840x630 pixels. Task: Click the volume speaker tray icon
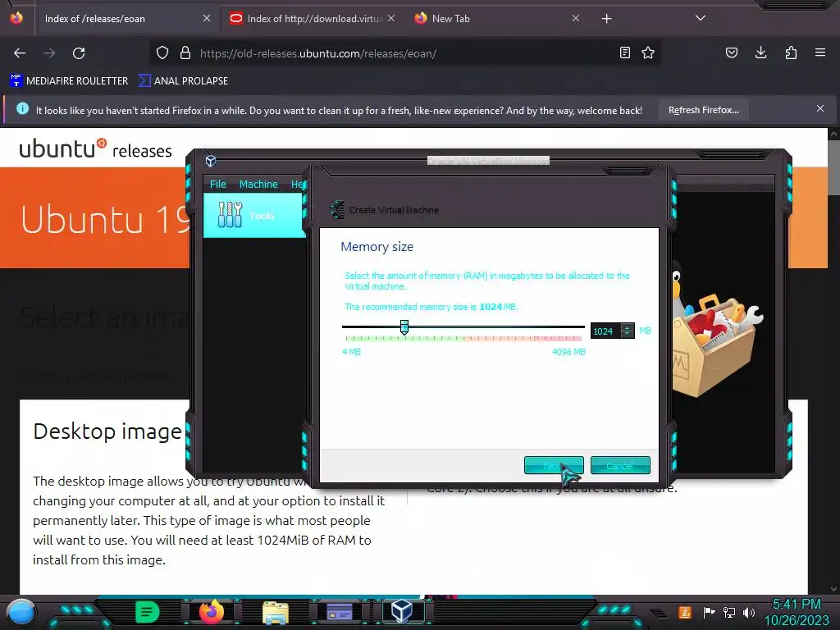[x=749, y=612]
